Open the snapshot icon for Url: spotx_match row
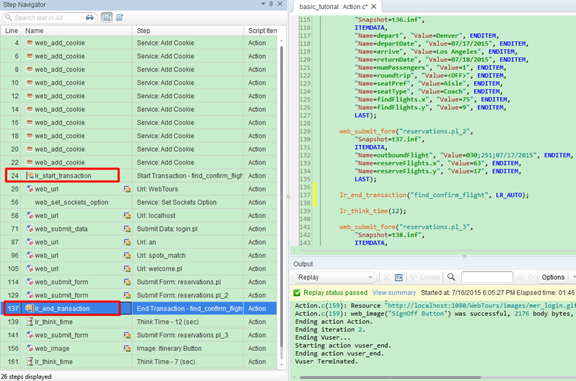This screenshot has width=576, height=381. [127, 255]
